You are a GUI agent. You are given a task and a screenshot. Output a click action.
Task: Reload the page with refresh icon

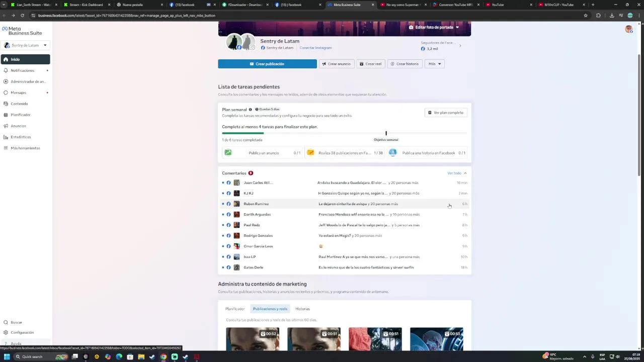22,16
